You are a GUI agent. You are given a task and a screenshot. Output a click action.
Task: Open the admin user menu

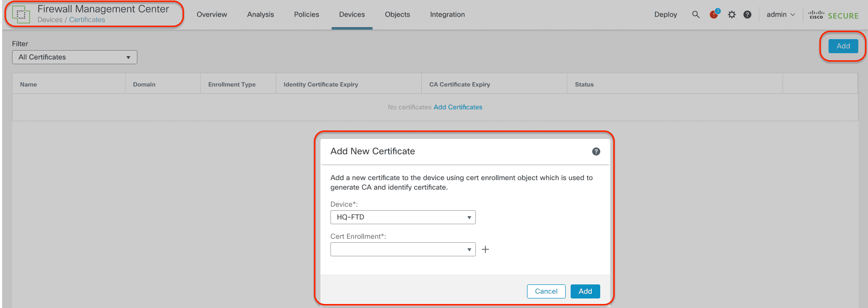(x=780, y=15)
